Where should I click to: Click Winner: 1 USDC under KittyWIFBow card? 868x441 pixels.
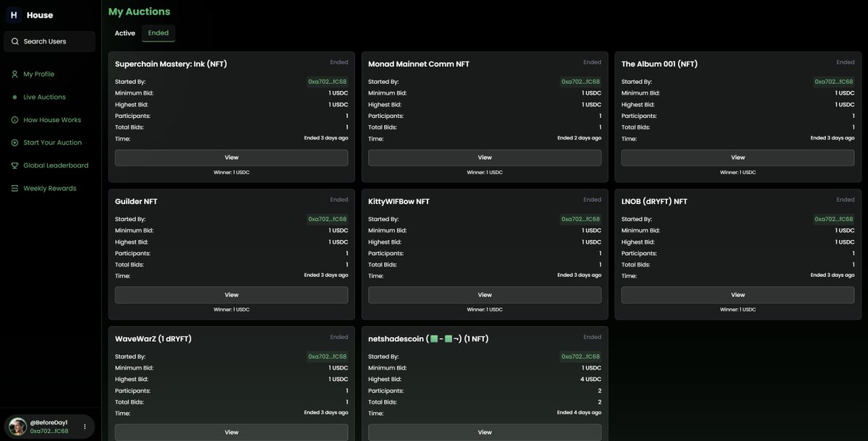485,309
